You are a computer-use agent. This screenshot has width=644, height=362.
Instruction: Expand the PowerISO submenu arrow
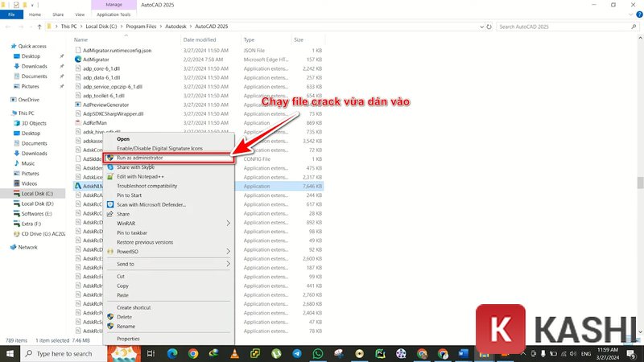[x=228, y=251]
